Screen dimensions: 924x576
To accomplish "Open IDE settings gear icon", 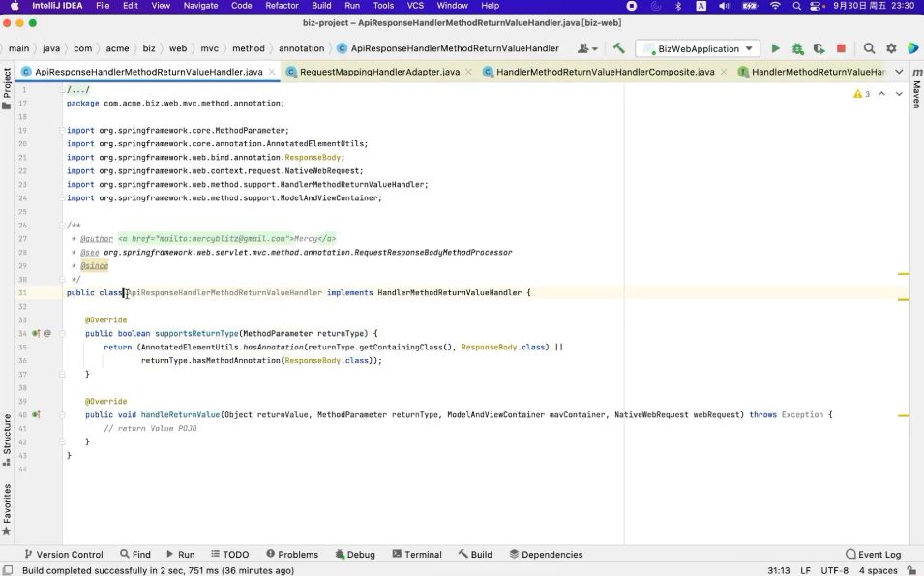I will point(891,48).
